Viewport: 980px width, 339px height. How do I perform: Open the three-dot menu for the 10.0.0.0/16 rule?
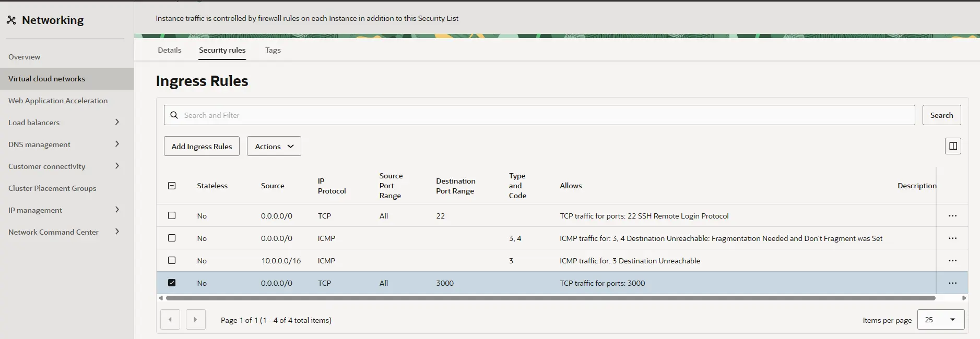point(952,261)
